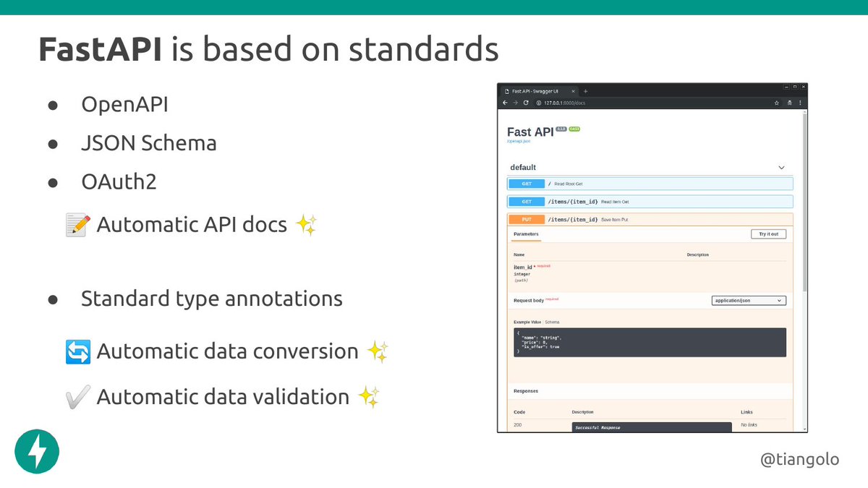Click the '@tiangolo' handle text

[x=800, y=458]
